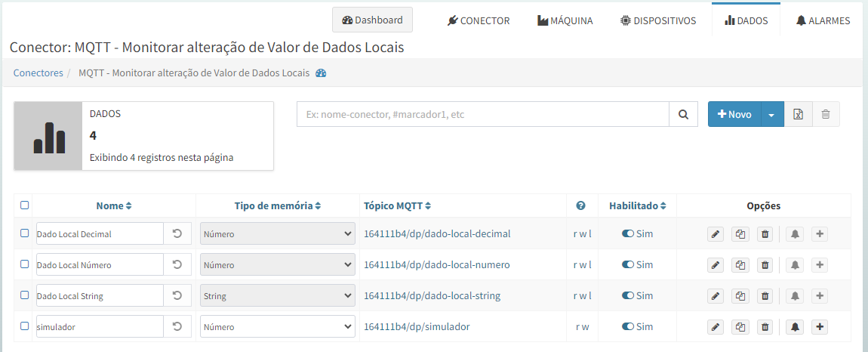868x352 pixels.
Task: Select all rows with header checkbox
Action: click(x=24, y=205)
